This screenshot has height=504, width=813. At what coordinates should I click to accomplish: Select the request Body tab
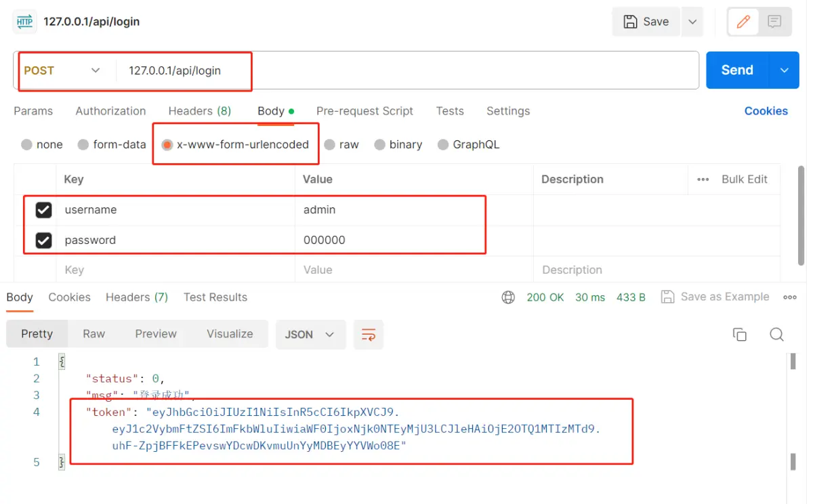pos(276,111)
